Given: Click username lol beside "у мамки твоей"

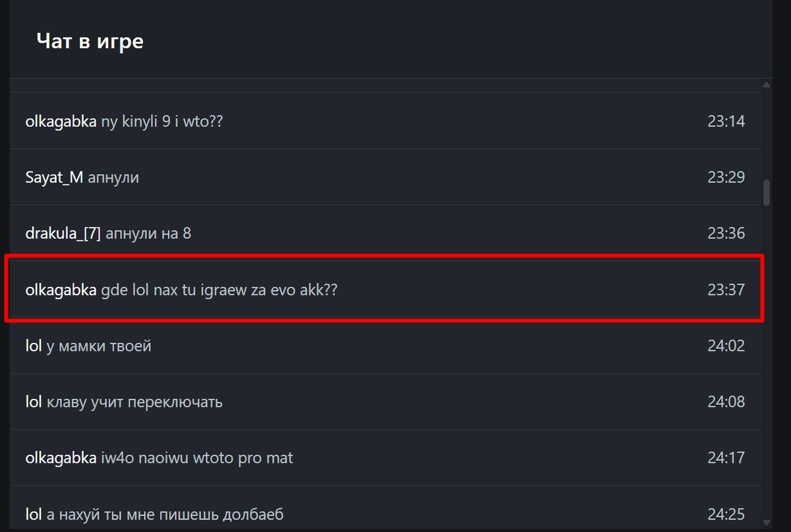Looking at the screenshot, I should tap(34, 345).
